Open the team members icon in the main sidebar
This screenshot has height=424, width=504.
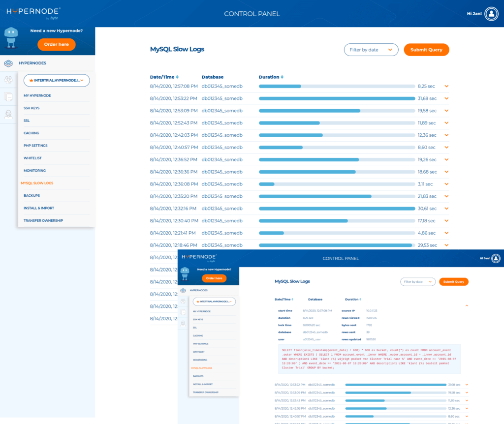point(8,80)
